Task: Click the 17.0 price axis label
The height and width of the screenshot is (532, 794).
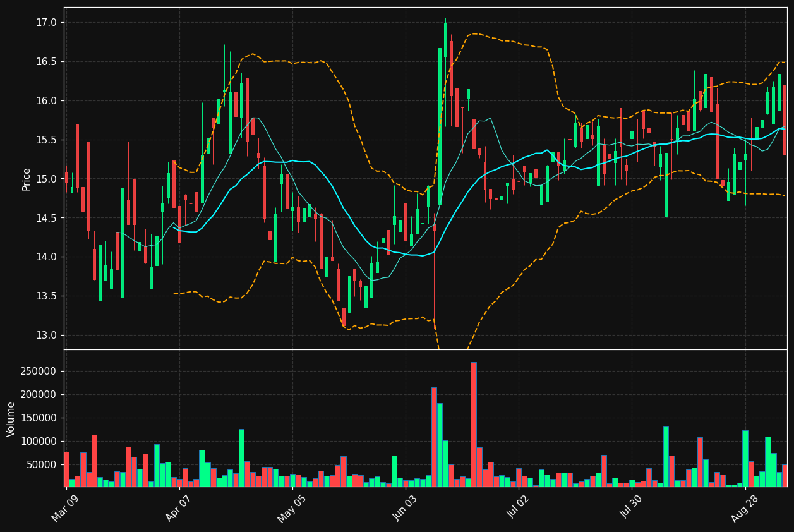Action: (x=47, y=23)
